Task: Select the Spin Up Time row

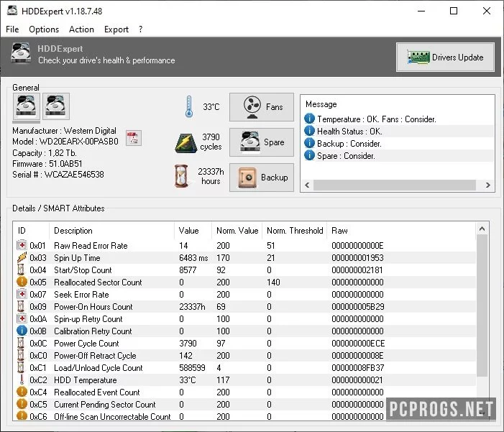Action: [x=245, y=258]
